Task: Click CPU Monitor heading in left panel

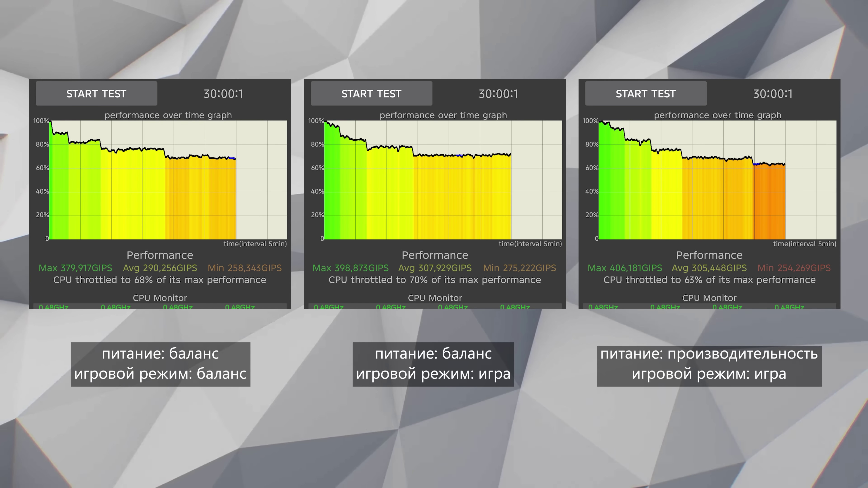Action: [x=160, y=298]
